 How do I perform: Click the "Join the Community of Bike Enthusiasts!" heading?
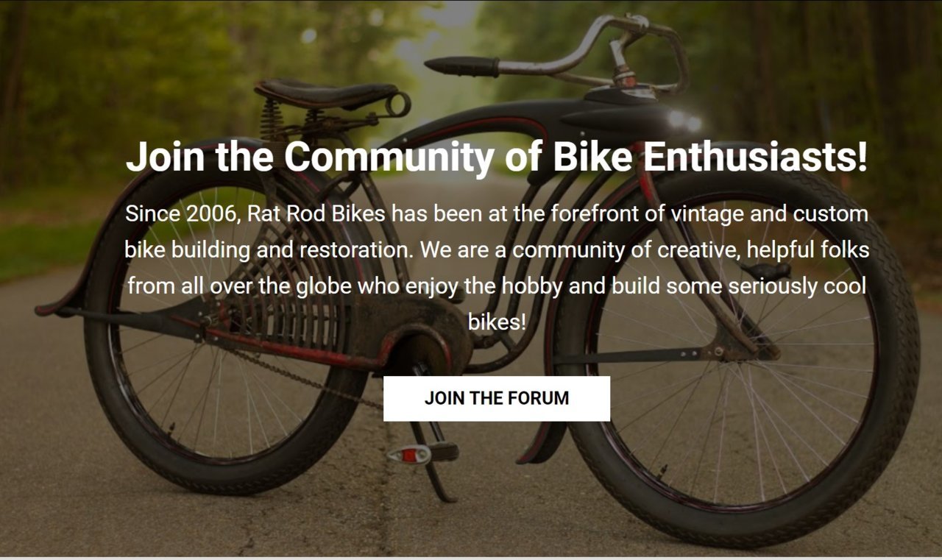(x=497, y=156)
